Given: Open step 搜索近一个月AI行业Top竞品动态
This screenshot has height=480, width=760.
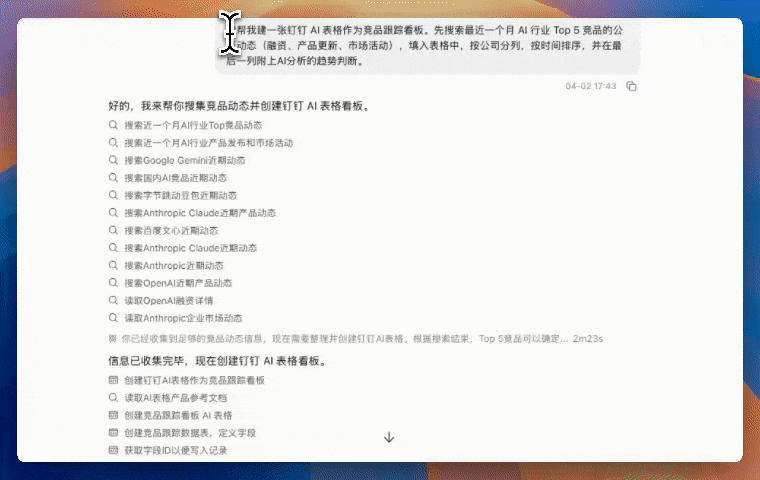Looking at the screenshot, I should (193, 125).
